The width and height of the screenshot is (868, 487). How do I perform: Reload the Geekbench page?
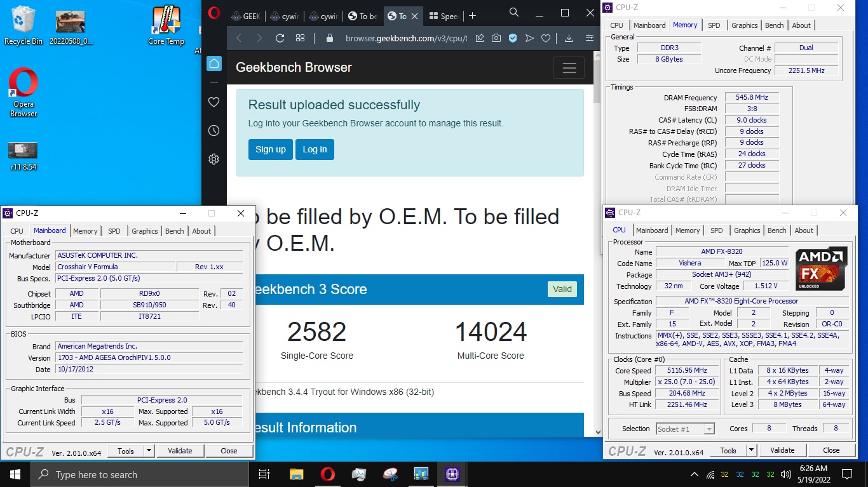click(280, 38)
